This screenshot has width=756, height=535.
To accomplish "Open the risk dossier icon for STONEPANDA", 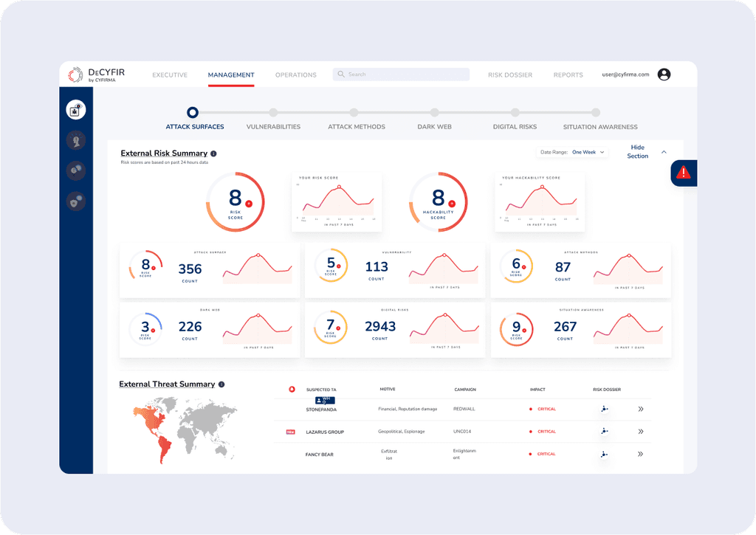I will [604, 410].
